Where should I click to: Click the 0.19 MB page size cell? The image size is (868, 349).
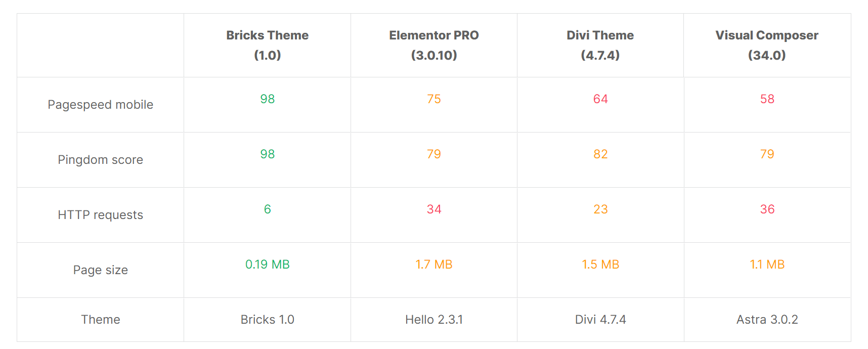click(x=267, y=265)
